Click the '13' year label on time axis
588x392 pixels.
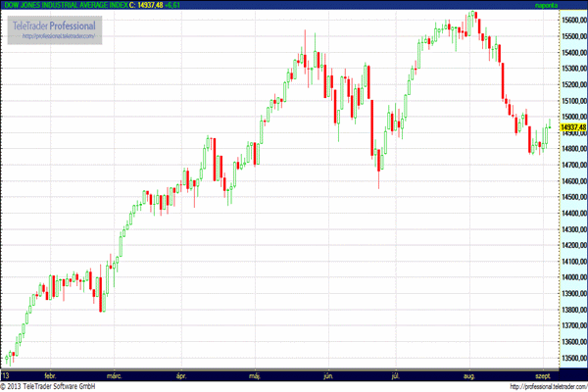pos(7,375)
